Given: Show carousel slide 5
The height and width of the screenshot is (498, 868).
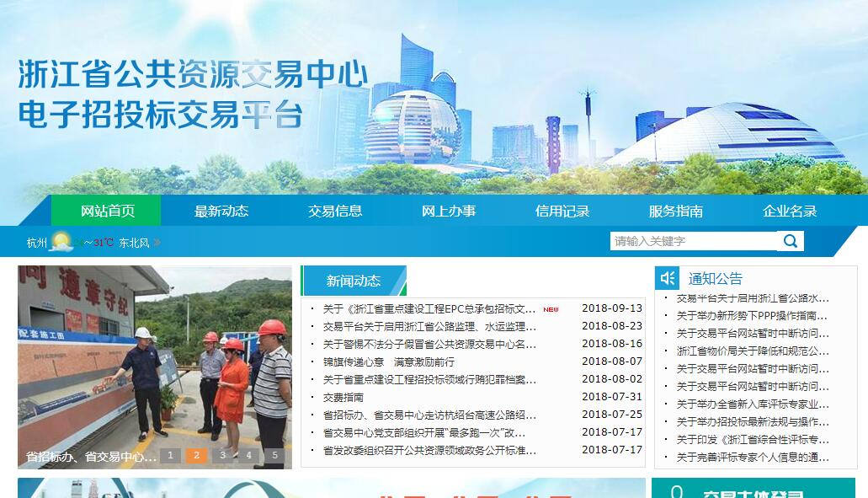Looking at the screenshot, I should pos(274,455).
